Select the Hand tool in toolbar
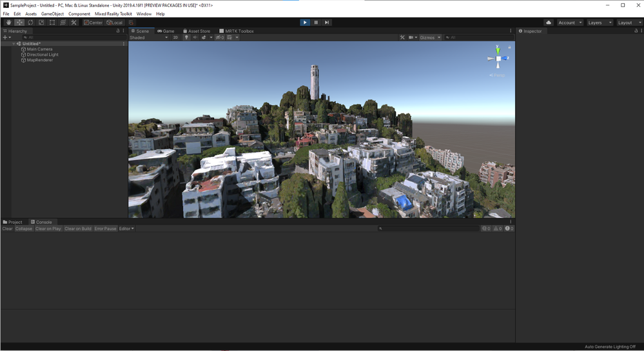 coord(8,23)
